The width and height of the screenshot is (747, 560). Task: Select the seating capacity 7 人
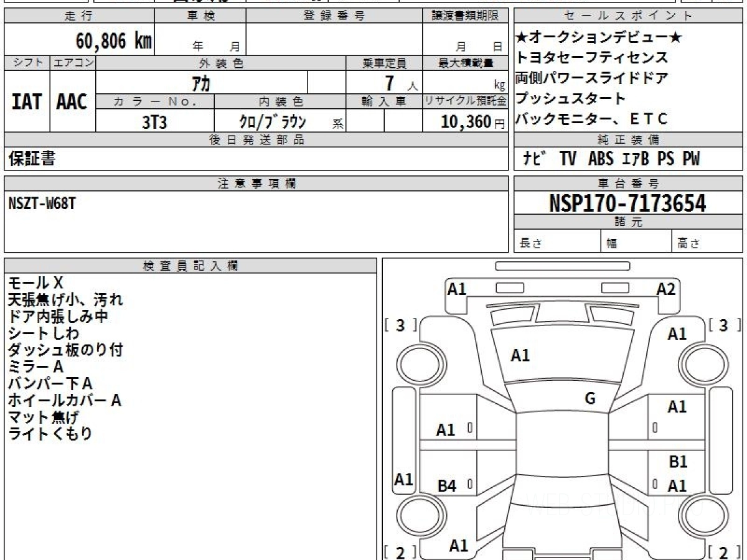tap(400, 83)
